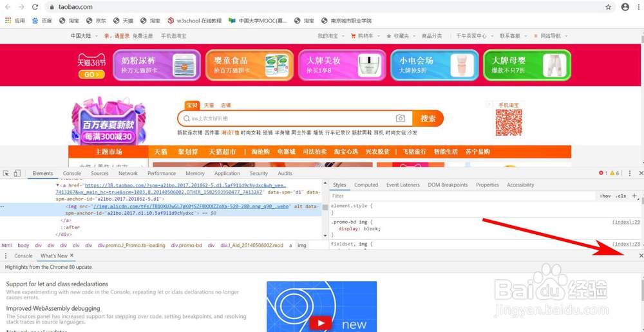Switch to DevTools Sources tab
The height and width of the screenshot is (332, 644).
(100, 174)
